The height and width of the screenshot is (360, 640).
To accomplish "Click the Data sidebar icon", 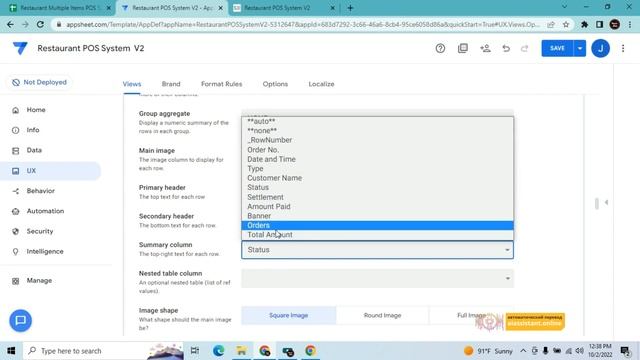I will (x=16, y=151).
